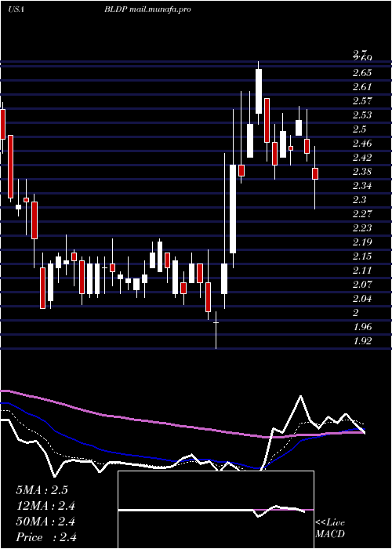Click the 2.53 price level label
This screenshot has width=392, height=549.
tap(362, 115)
